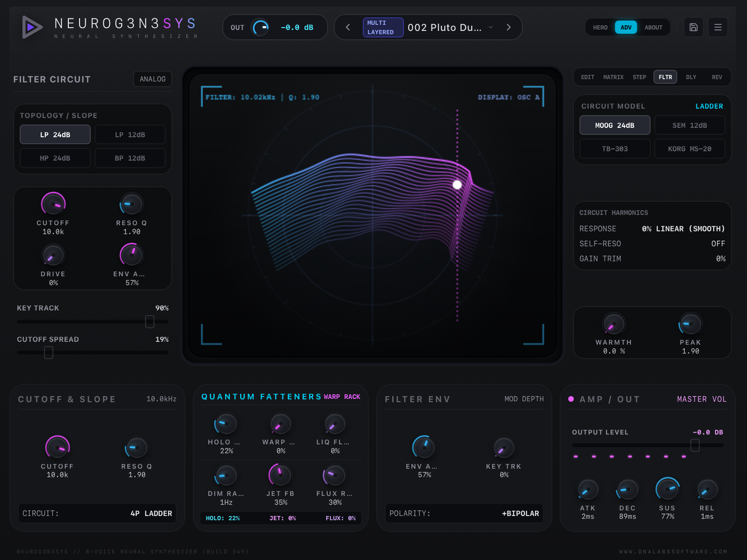Click the ATK envelope knob

tap(588, 489)
